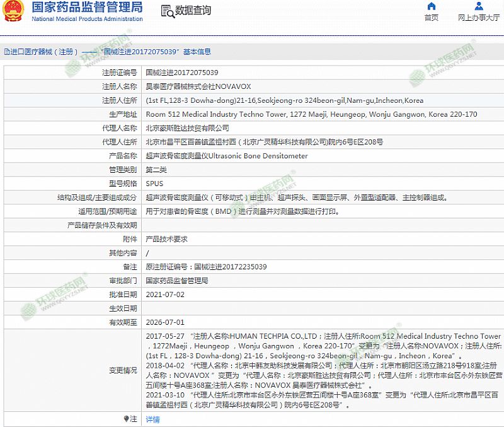Open the 数据查询 text menu
Viewport: 504px width, 427px height.
(x=193, y=11)
